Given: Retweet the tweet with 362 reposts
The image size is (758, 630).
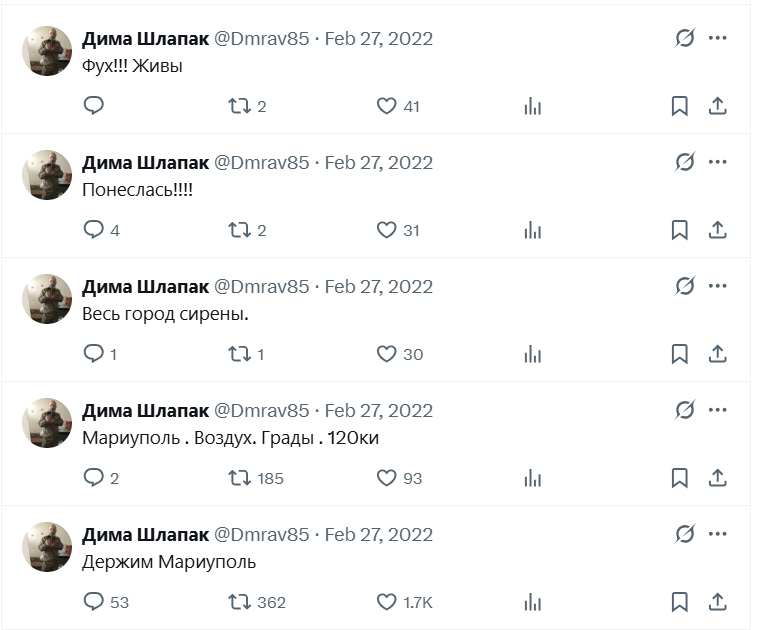Looking at the screenshot, I should [x=239, y=602].
